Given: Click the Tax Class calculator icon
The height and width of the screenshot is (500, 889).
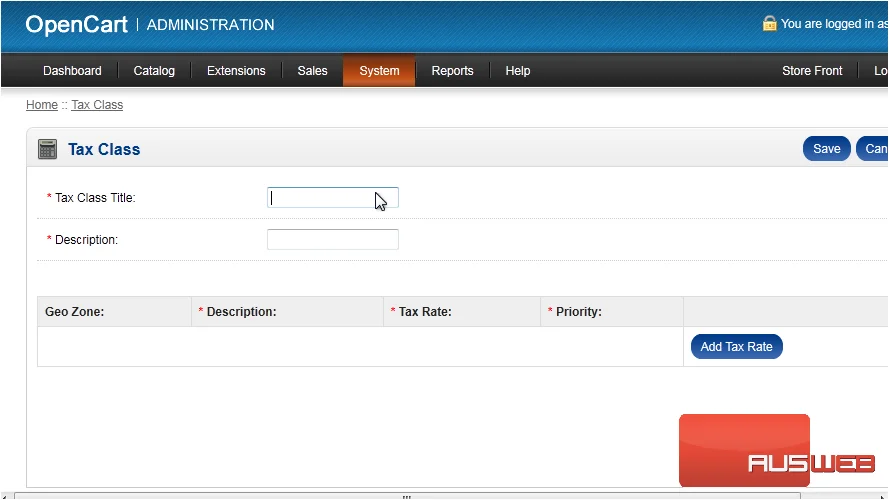Looking at the screenshot, I should coord(47,149).
